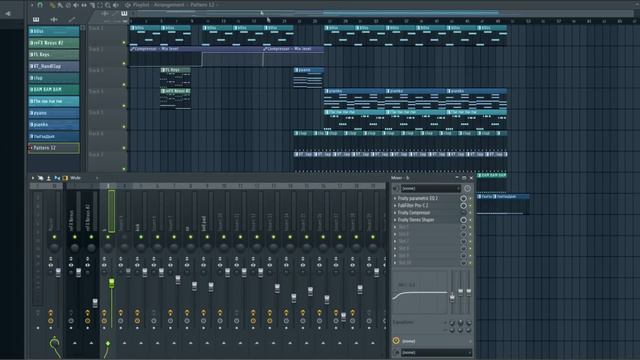Click the empty Slot 5 effect slot

point(426,227)
